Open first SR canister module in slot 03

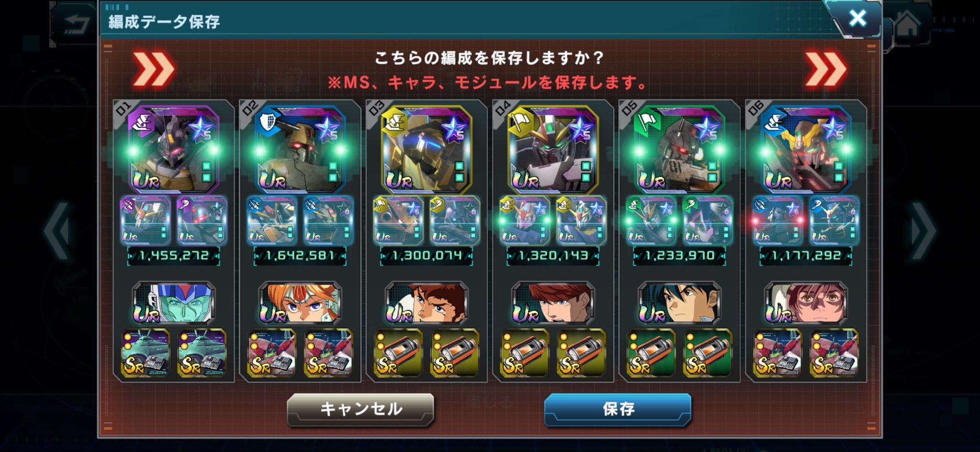pyautogui.click(x=398, y=353)
